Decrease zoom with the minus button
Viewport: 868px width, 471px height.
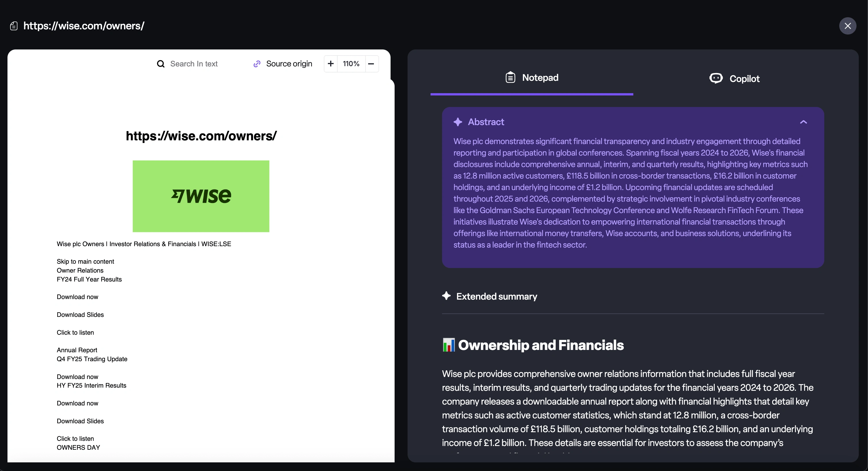[371, 64]
